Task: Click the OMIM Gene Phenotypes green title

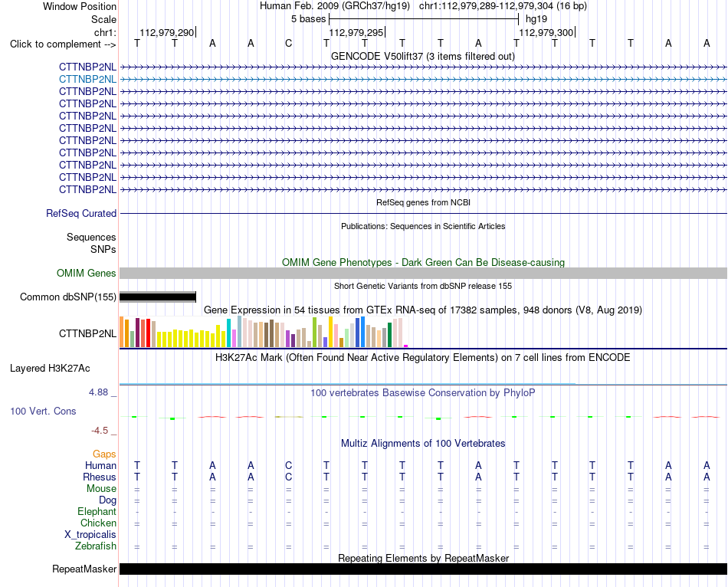Action: (423, 262)
